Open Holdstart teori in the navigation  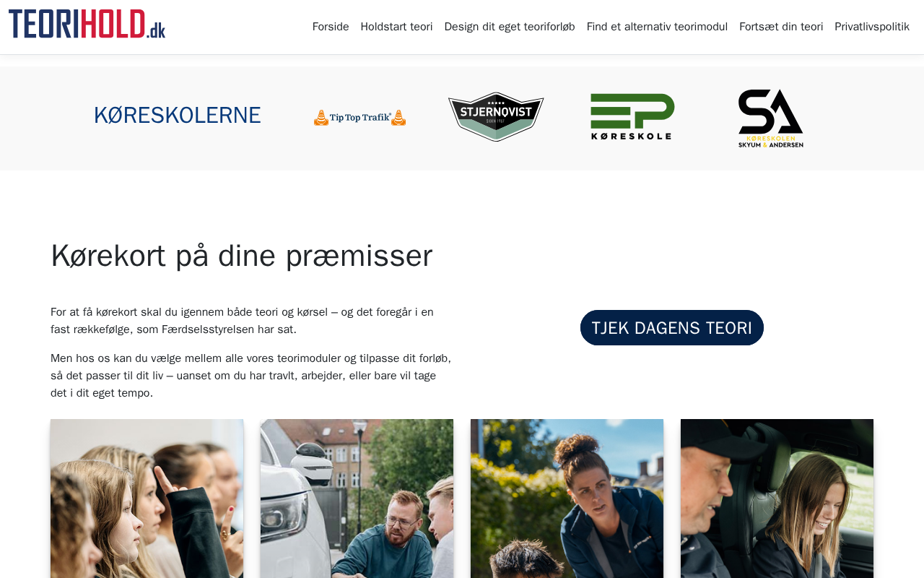tap(396, 27)
